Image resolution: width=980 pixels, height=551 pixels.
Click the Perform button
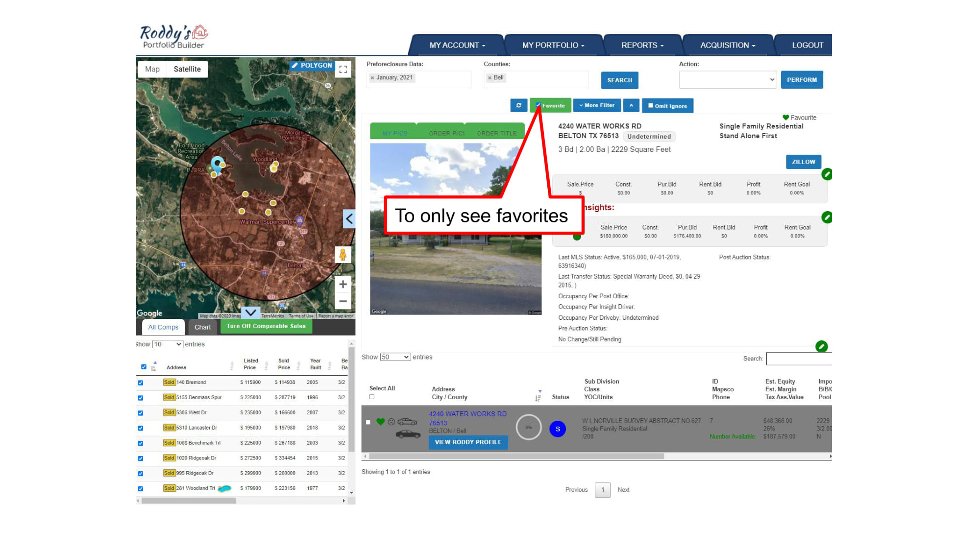pos(802,80)
